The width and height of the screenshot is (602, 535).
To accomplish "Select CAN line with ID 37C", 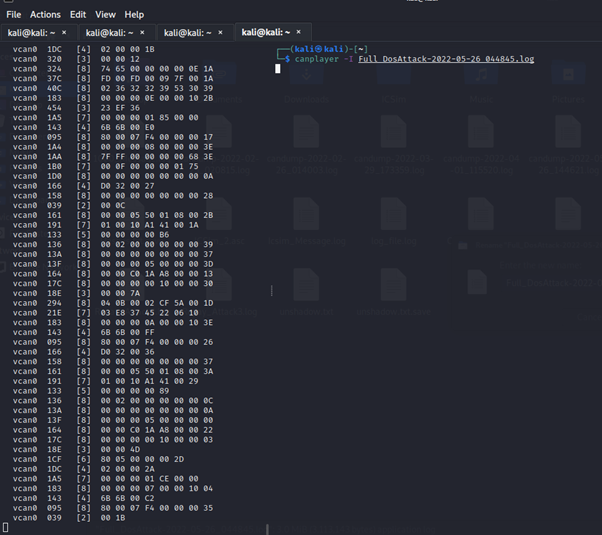I will click(113, 79).
